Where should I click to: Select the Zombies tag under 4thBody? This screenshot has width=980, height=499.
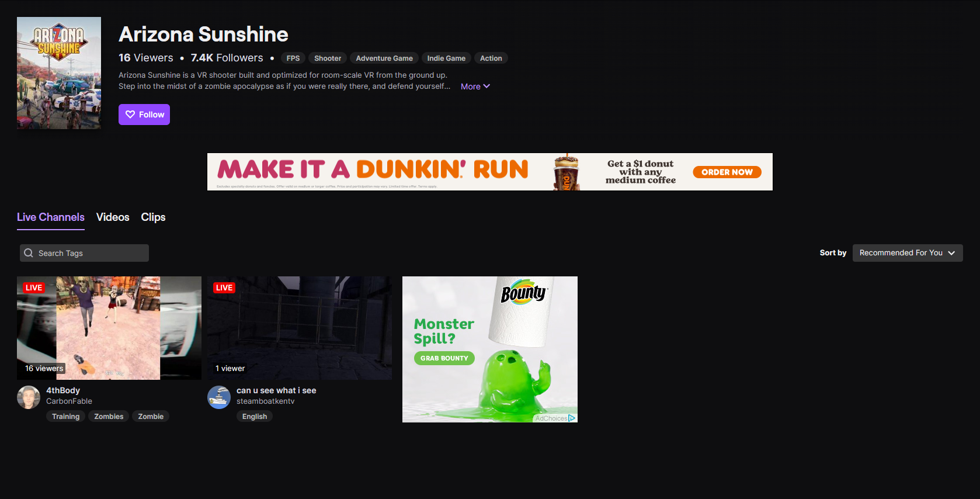tap(109, 417)
